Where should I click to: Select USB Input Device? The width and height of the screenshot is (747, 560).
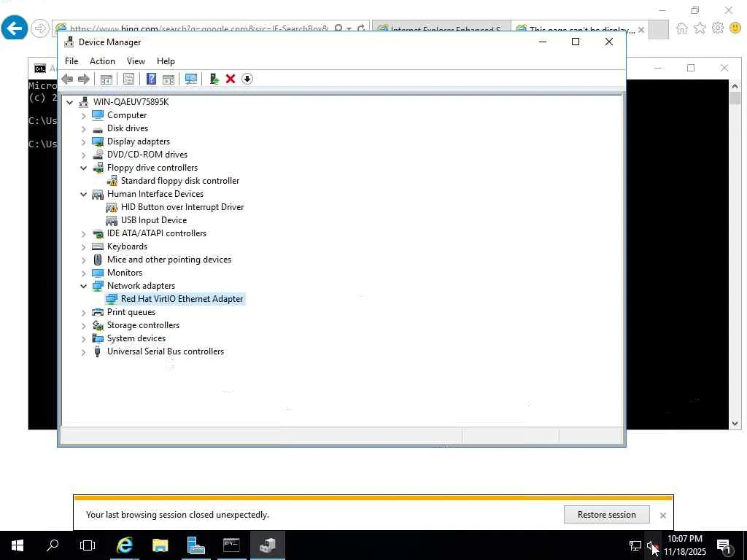tap(154, 220)
